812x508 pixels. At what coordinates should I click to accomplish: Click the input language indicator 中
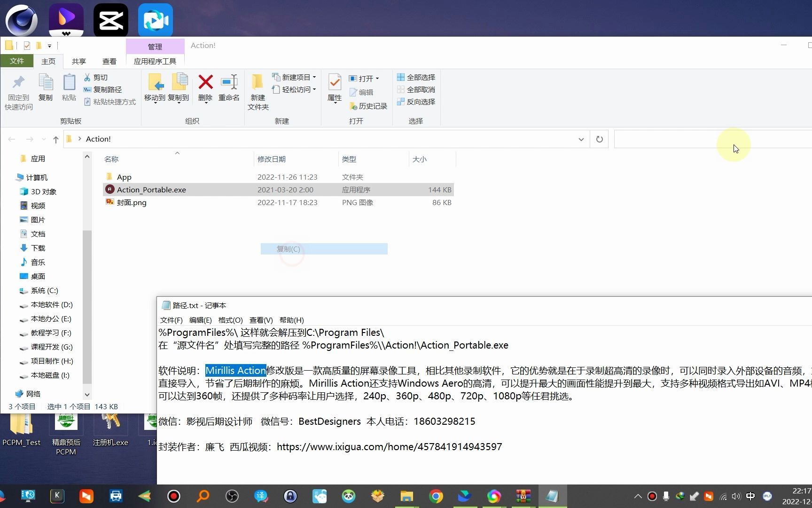click(750, 496)
